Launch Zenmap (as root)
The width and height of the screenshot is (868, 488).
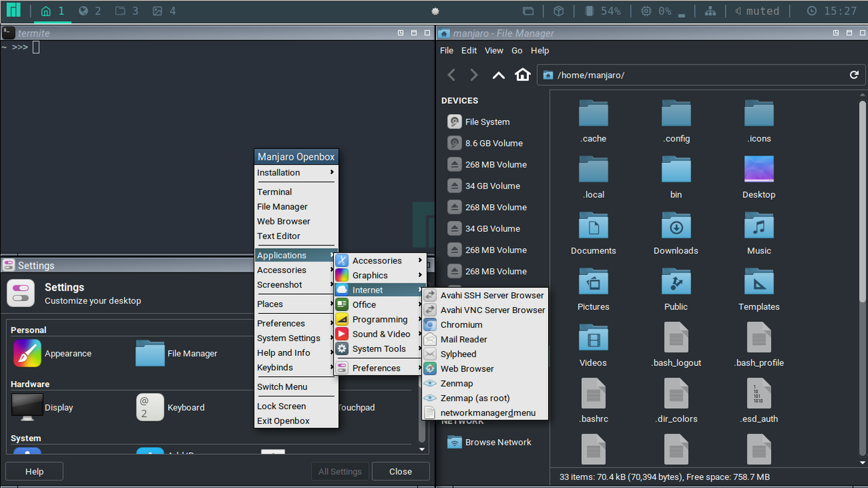484,398
